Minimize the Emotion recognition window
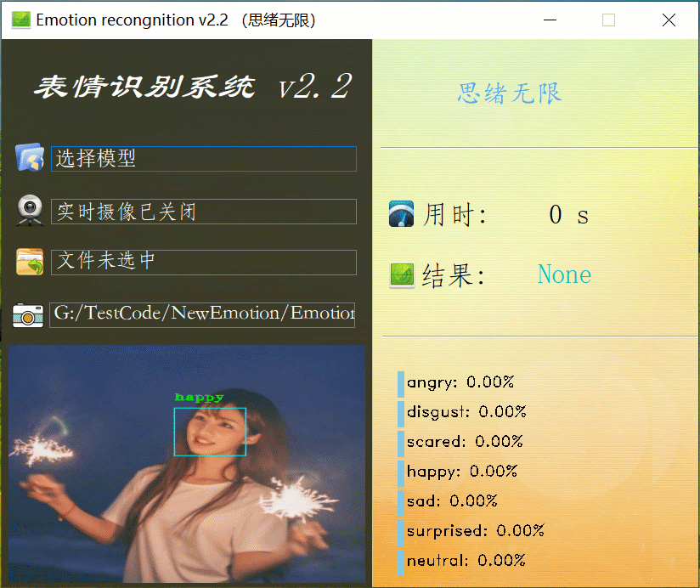700x588 pixels. 550,20
